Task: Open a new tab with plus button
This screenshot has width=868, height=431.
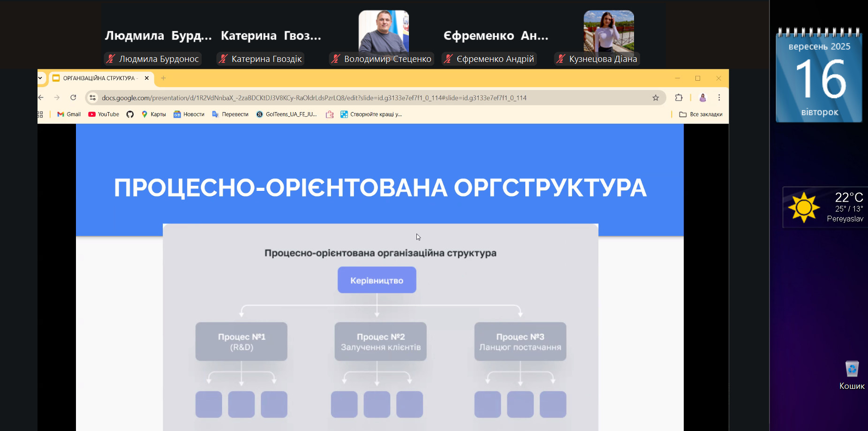Action: pyautogui.click(x=163, y=78)
